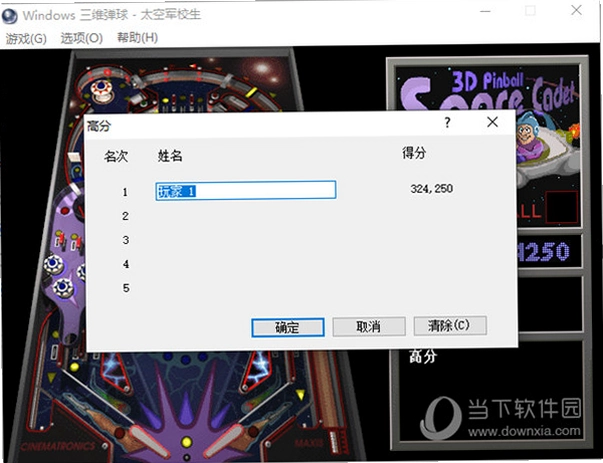Open the 游戏(G) menu

pyautogui.click(x=26, y=38)
